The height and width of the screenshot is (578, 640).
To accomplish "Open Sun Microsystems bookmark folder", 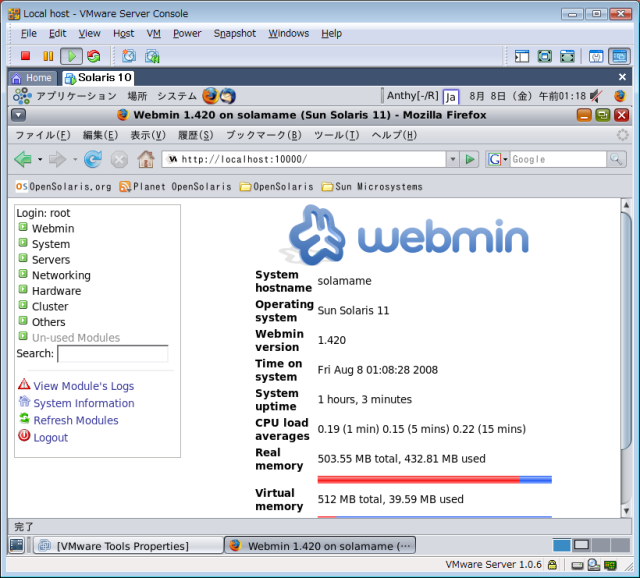I will 372,187.
